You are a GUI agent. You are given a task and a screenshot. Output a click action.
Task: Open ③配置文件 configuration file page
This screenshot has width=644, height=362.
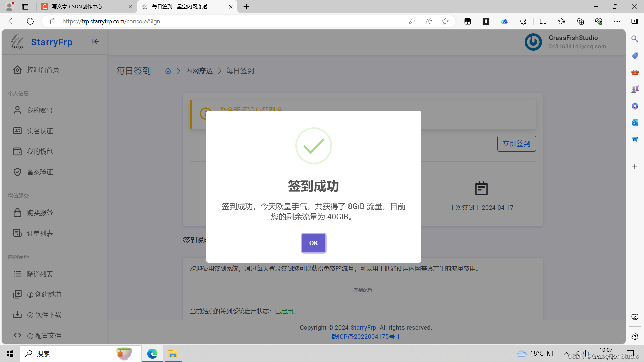tap(45, 336)
